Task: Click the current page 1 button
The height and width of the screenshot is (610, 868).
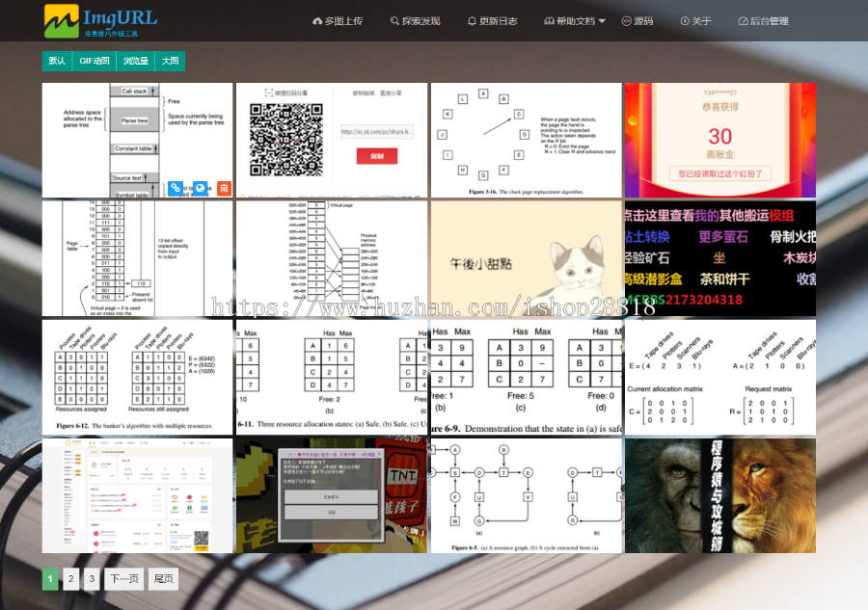Action: click(50, 579)
